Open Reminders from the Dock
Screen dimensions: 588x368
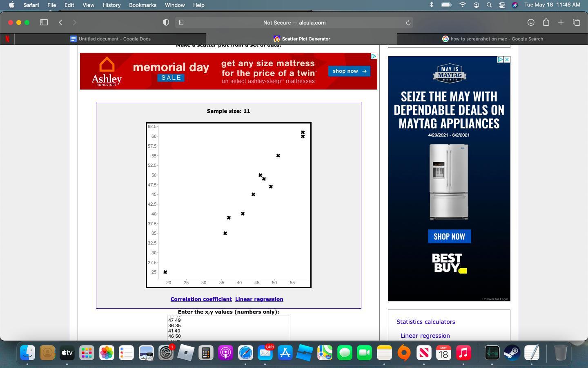126,352
